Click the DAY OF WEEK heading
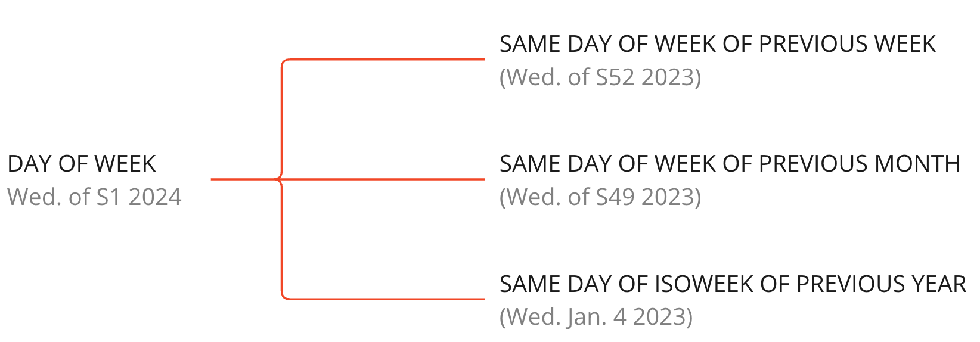The height and width of the screenshot is (342, 980). click(82, 164)
